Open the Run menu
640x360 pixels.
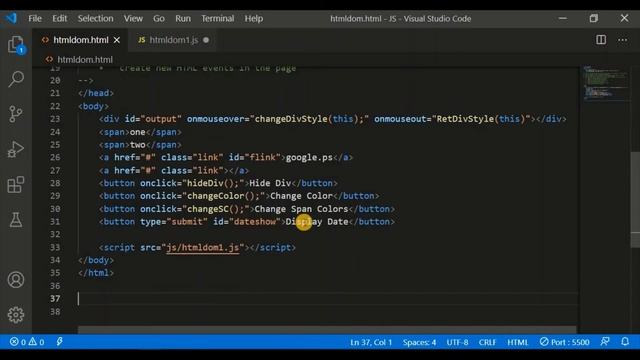click(183, 18)
